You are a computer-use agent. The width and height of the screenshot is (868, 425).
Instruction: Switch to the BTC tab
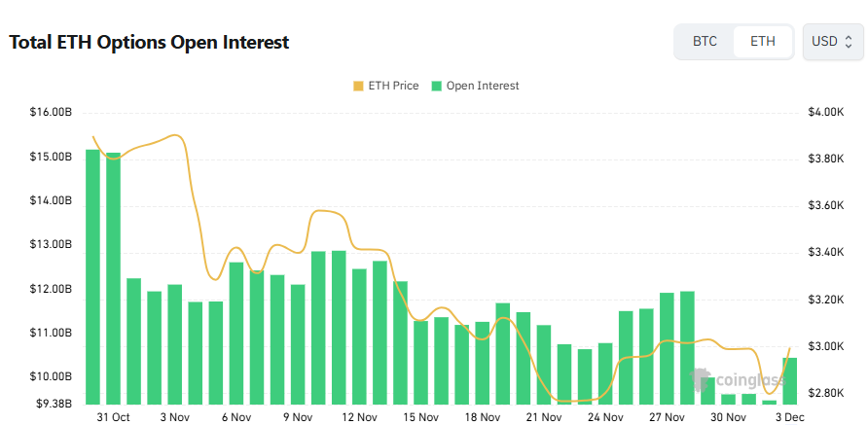click(x=705, y=42)
